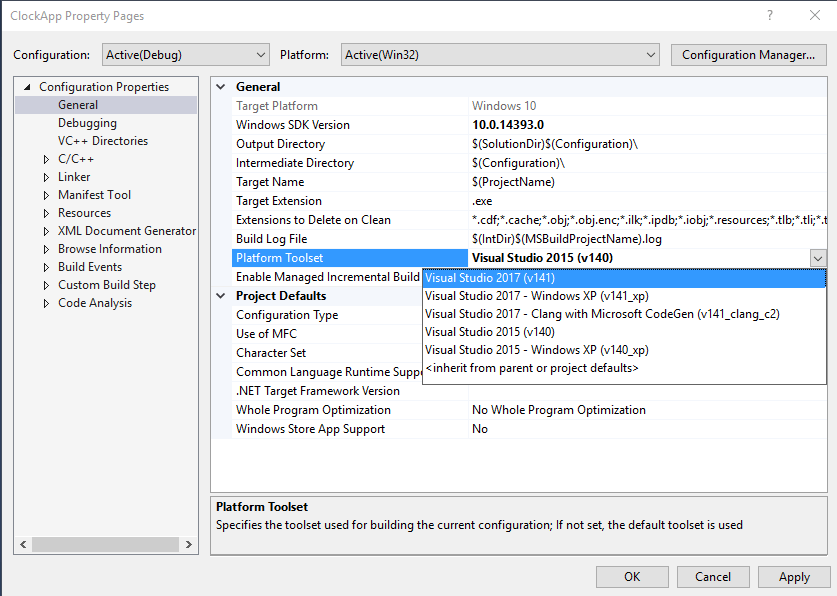Open the Build Events properties page
837x596 pixels.
[90, 267]
